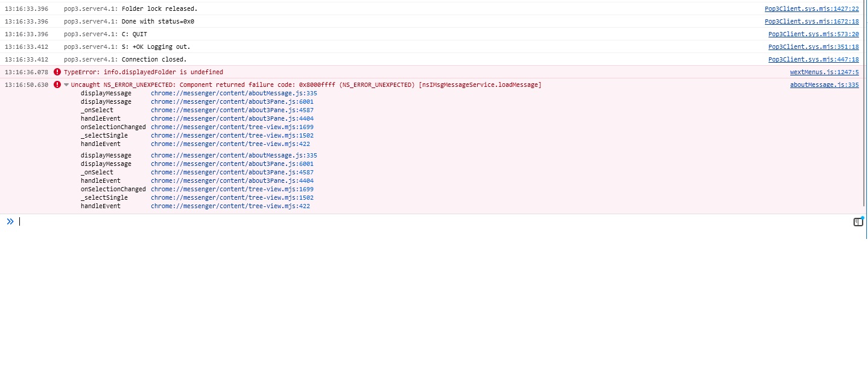
Task: Click the 'C: QUIT' log message
Action: coord(134,34)
